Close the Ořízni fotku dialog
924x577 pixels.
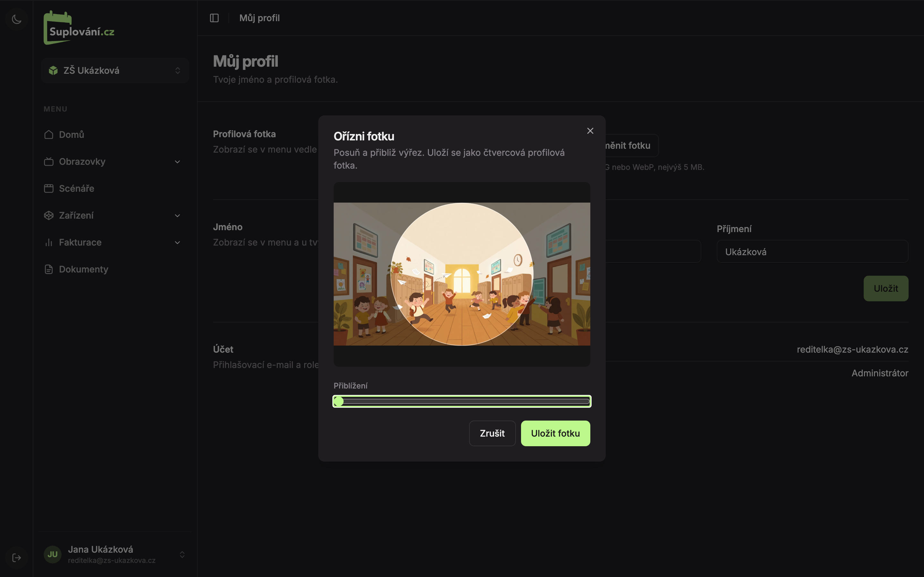[x=590, y=131]
